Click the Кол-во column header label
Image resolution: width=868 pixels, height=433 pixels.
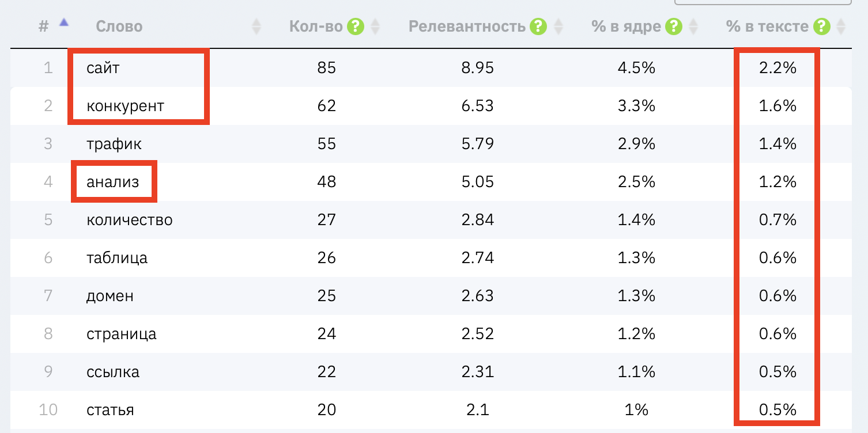316,26
